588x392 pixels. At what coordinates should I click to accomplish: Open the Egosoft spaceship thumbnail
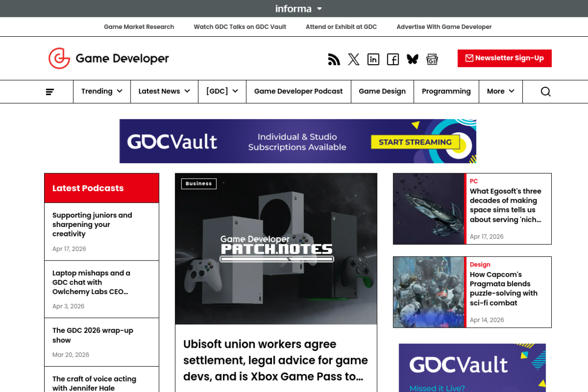click(x=429, y=209)
